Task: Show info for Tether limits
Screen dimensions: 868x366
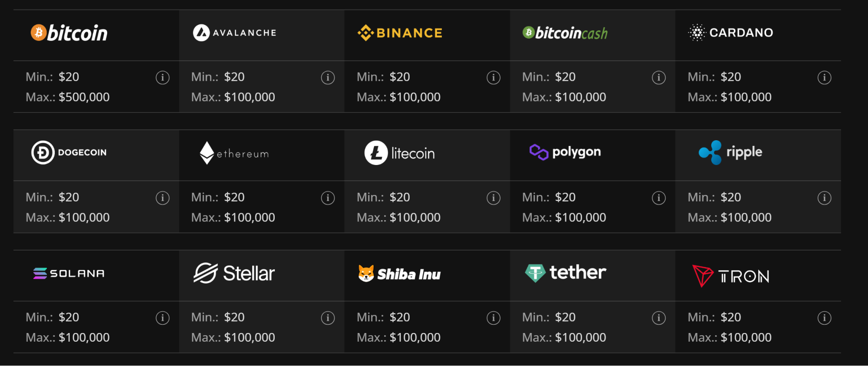Action: (658, 318)
